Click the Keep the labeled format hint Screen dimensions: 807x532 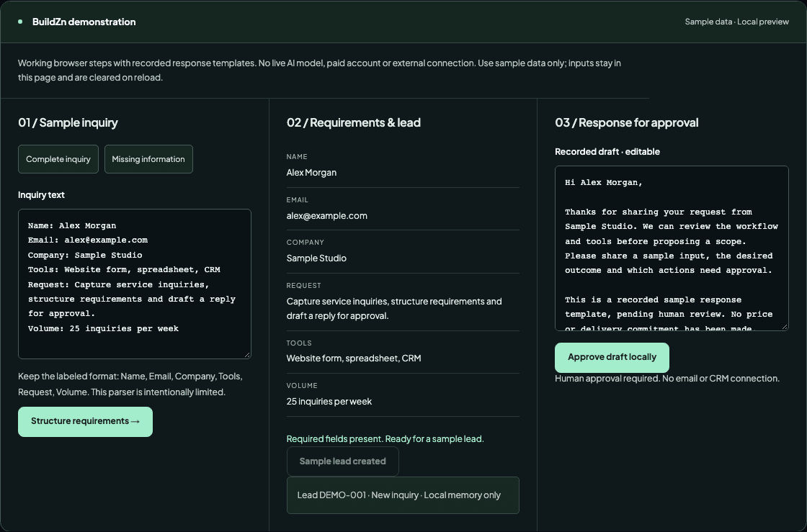(x=130, y=384)
